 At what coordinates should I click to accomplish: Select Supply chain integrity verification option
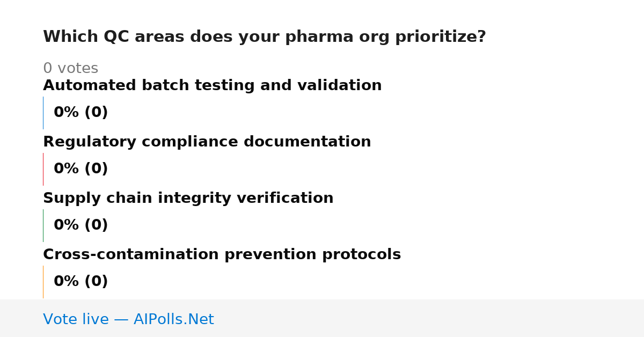pos(188,199)
